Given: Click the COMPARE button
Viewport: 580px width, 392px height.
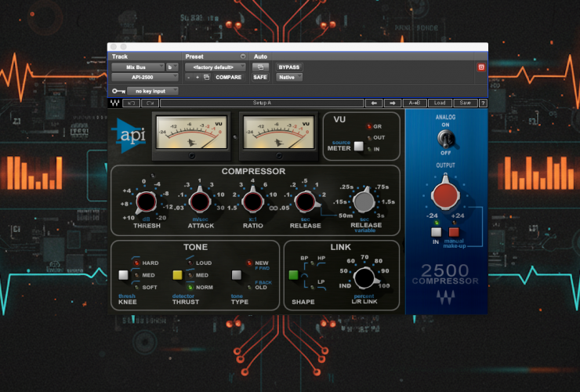Looking at the screenshot, I should coord(228,77).
